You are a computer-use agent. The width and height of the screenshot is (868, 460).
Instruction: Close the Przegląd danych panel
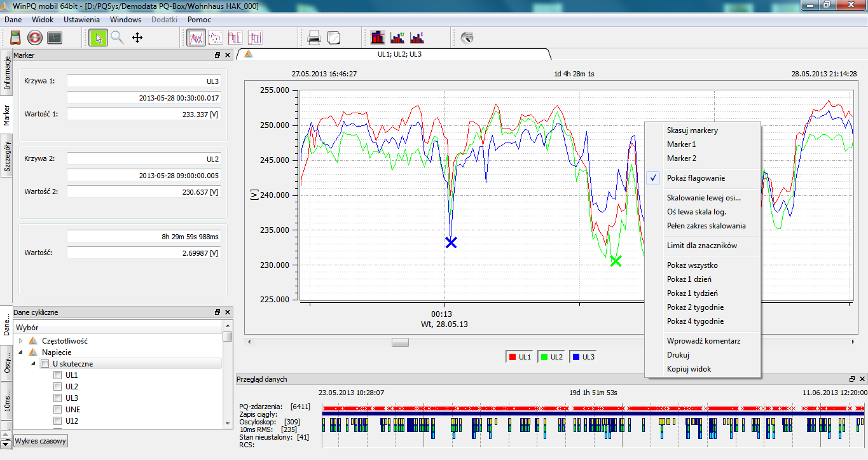click(x=862, y=379)
